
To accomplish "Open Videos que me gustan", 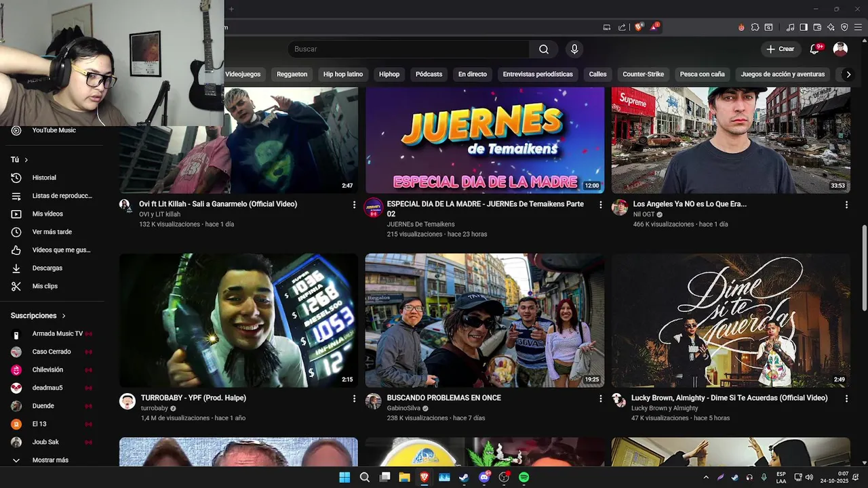I will (x=52, y=250).
